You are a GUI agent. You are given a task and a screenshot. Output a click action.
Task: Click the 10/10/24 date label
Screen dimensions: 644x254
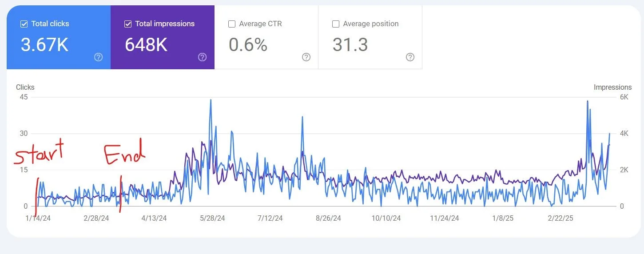coord(386,218)
